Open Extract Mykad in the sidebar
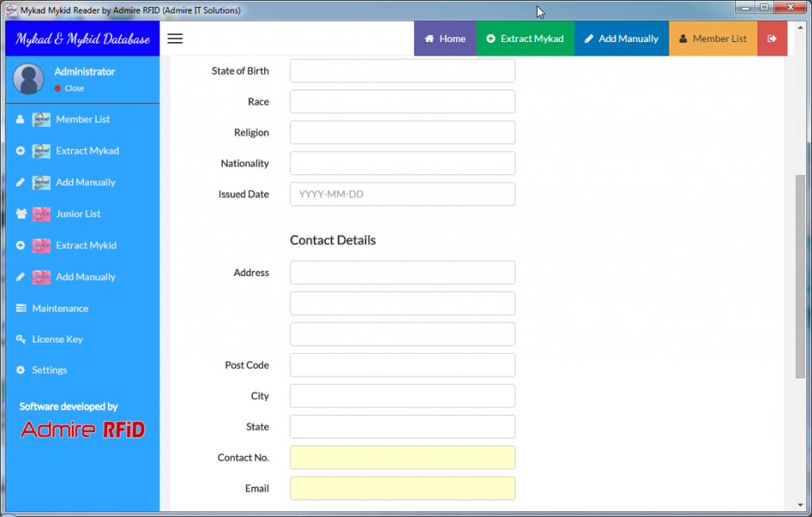 86,151
